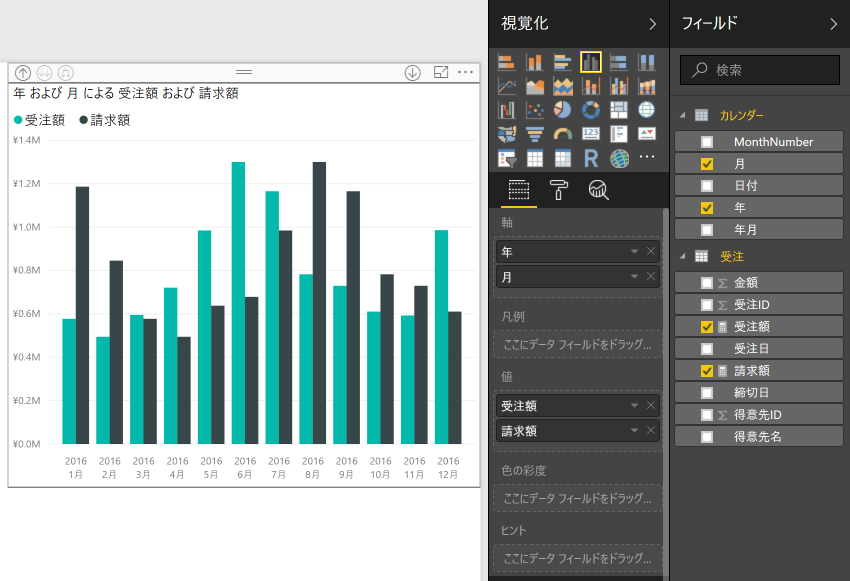Image resolution: width=850 pixels, height=581 pixels.
Task: Open chart's more options ellipsis
Action: click(x=465, y=72)
